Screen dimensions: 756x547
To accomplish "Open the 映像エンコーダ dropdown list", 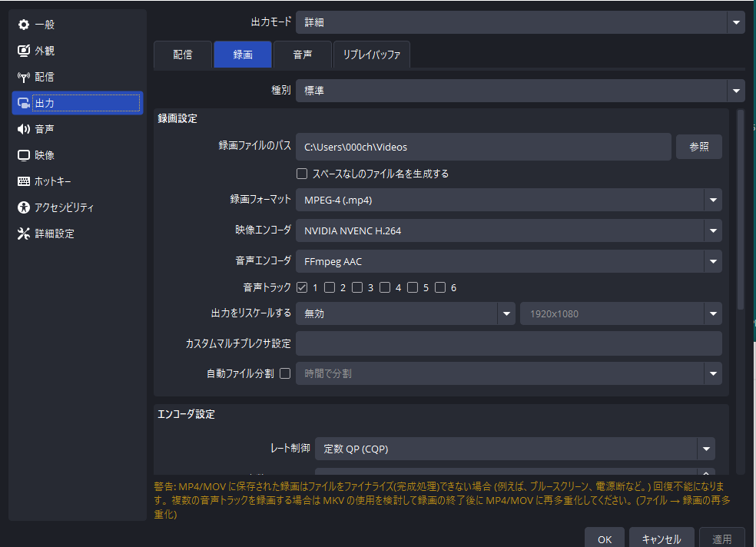I will coord(712,231).
